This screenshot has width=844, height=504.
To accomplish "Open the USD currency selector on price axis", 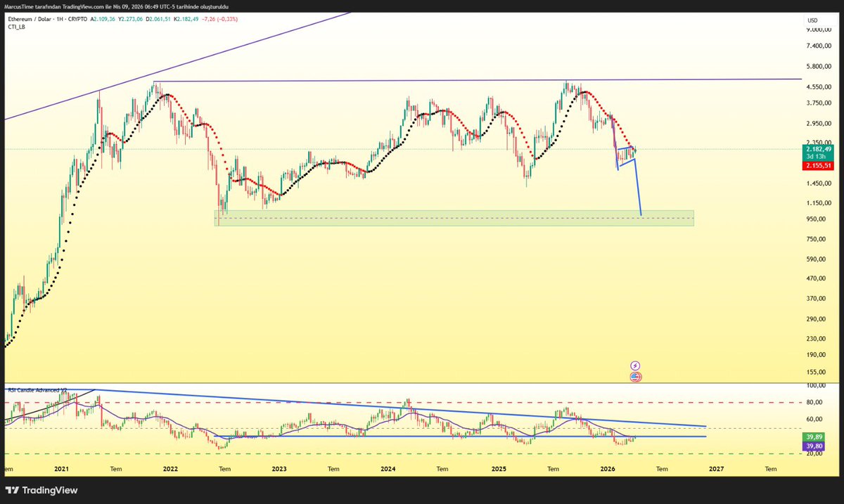I will [812, 20].
